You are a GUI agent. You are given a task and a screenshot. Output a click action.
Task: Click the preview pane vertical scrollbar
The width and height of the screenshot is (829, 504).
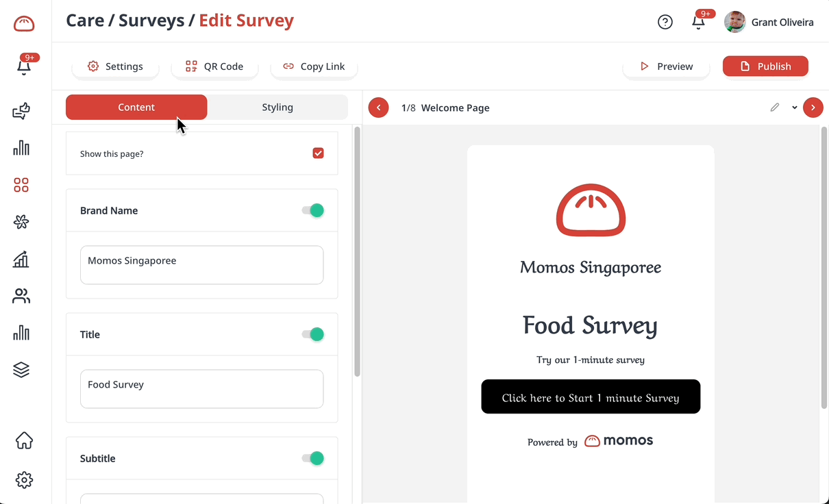824,268
